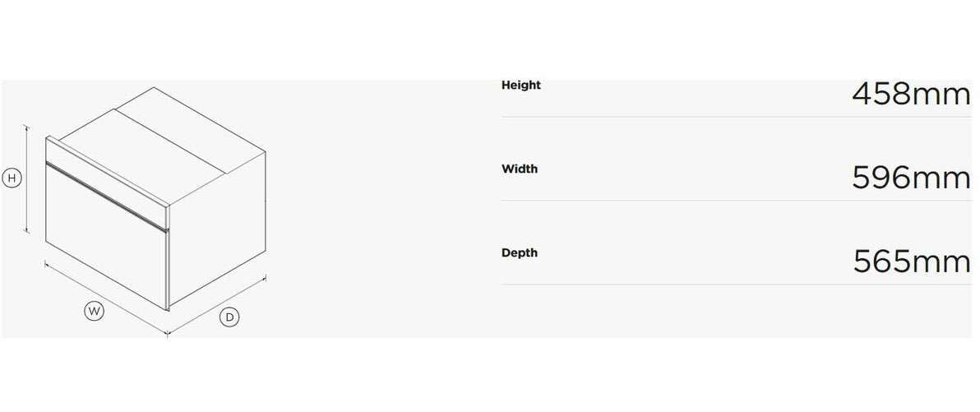This screenshot has height=412, width=980.
Task: Click the divider line under the Width row
Action: (x=736, y=200)
